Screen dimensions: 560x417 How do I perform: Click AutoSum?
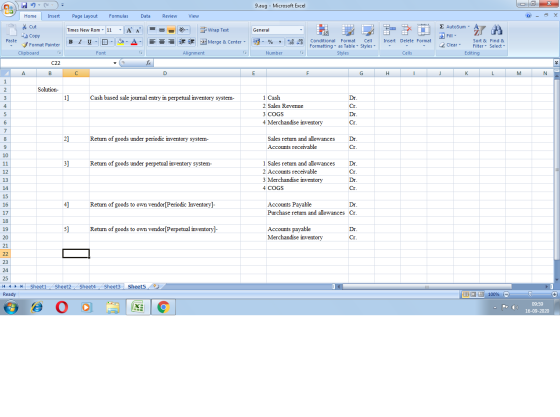[x=454, y=27]
